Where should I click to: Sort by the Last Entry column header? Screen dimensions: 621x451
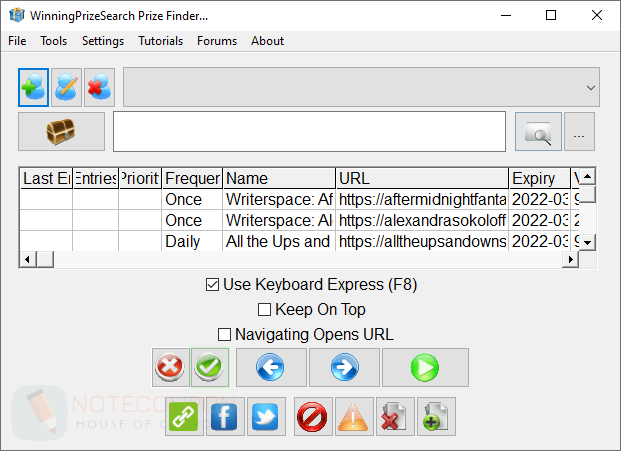point(46,178)
